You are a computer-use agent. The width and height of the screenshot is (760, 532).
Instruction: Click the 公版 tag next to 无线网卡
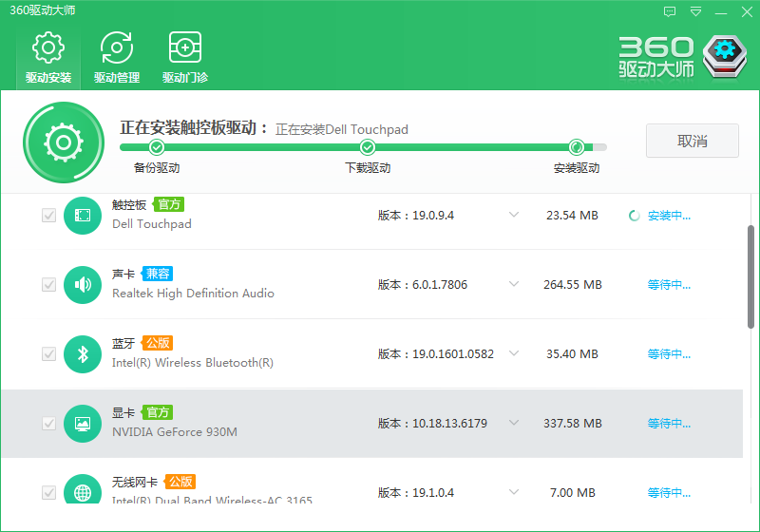[180, 482]
